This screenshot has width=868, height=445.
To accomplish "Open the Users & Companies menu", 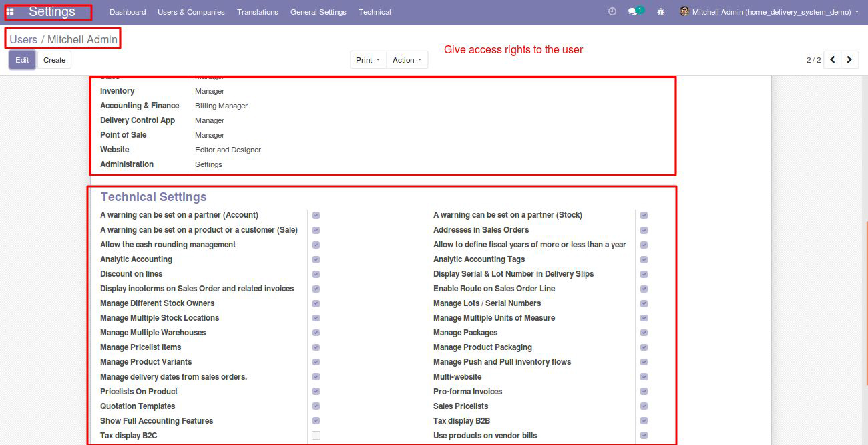I will click(191, 12).
